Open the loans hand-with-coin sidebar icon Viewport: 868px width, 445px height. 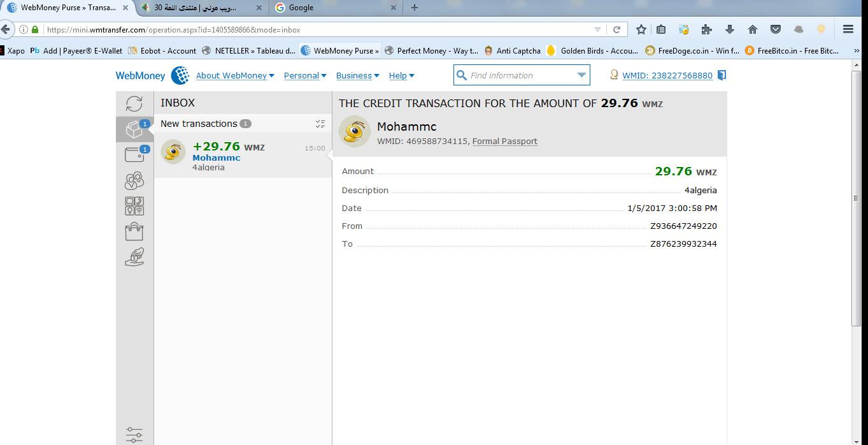coord(134,257)
